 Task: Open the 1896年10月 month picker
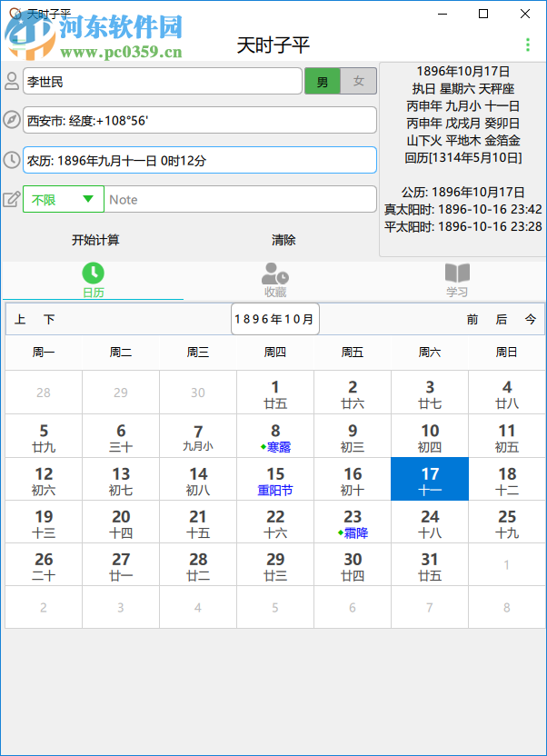tap(274, 319)
